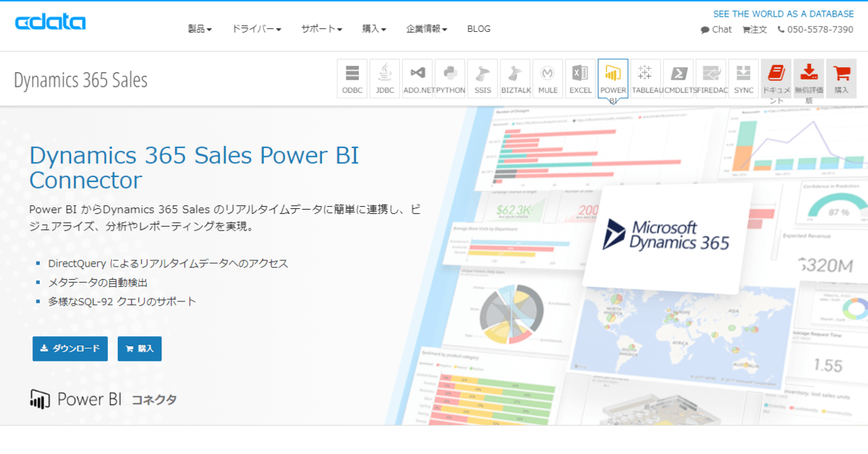868x454 pixels.
Task: Choose the ADO.NET provider icon
Action: click(417, 78)
